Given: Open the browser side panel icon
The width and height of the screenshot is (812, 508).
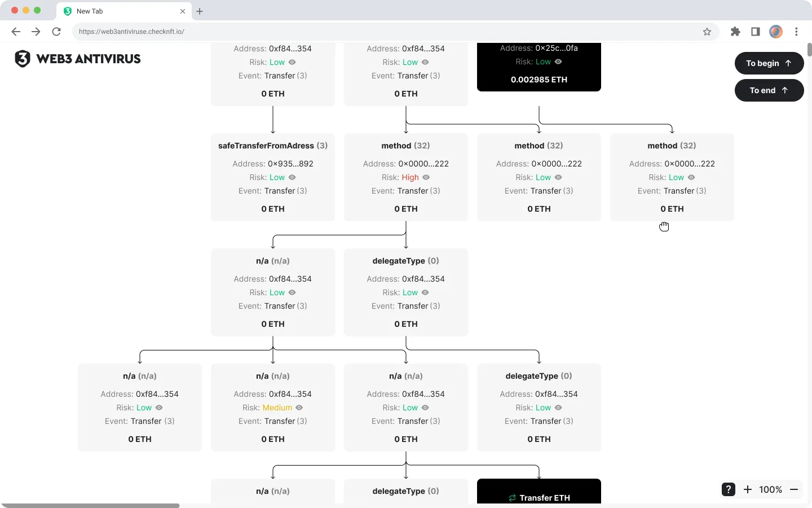Looking at the screenshot, I should pyautogui.click(x=756, y=32).
